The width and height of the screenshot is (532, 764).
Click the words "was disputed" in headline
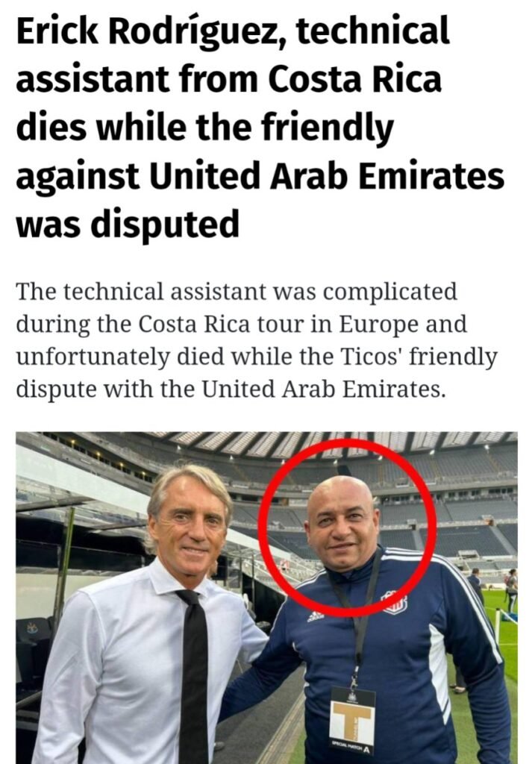[128, 225]
